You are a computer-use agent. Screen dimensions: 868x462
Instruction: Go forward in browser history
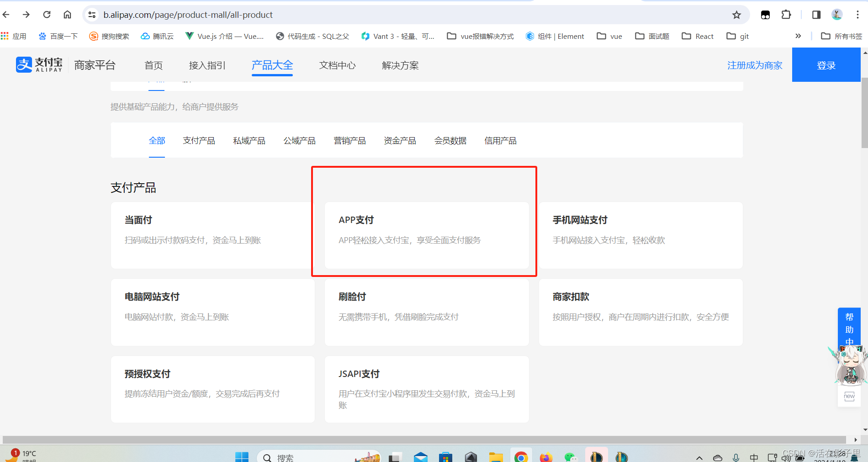[26, 15]
